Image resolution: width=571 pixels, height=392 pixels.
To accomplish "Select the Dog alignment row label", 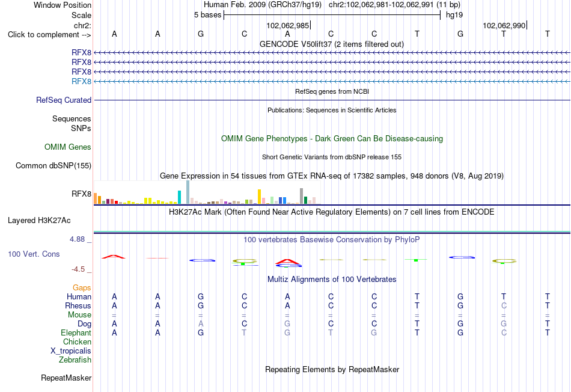I will tap(84, 324).
